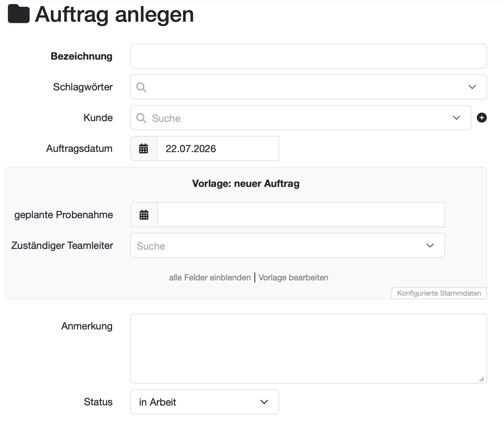Open the Vorlage bearbeiten link
504x422 pixels.
point(293,278)
